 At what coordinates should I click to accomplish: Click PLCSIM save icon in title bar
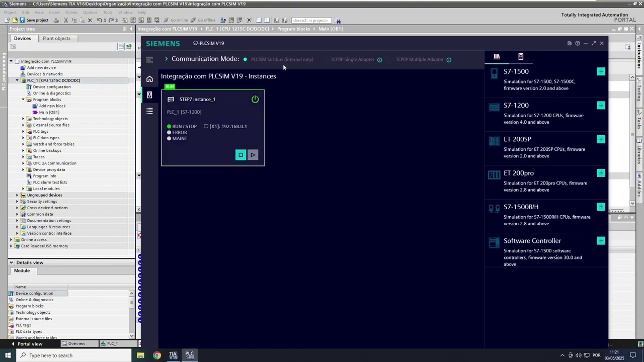pos(569,43)
